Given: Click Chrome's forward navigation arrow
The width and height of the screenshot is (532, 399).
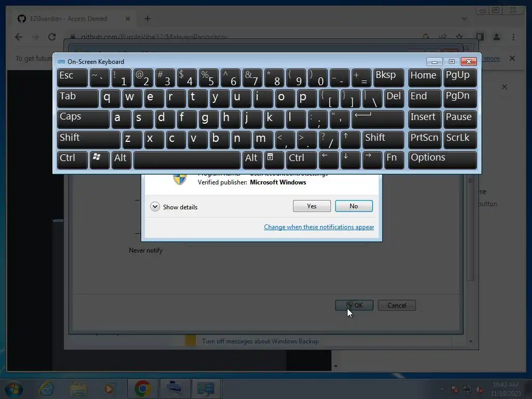Looking at the screenshot, I should tap(35, 37).
